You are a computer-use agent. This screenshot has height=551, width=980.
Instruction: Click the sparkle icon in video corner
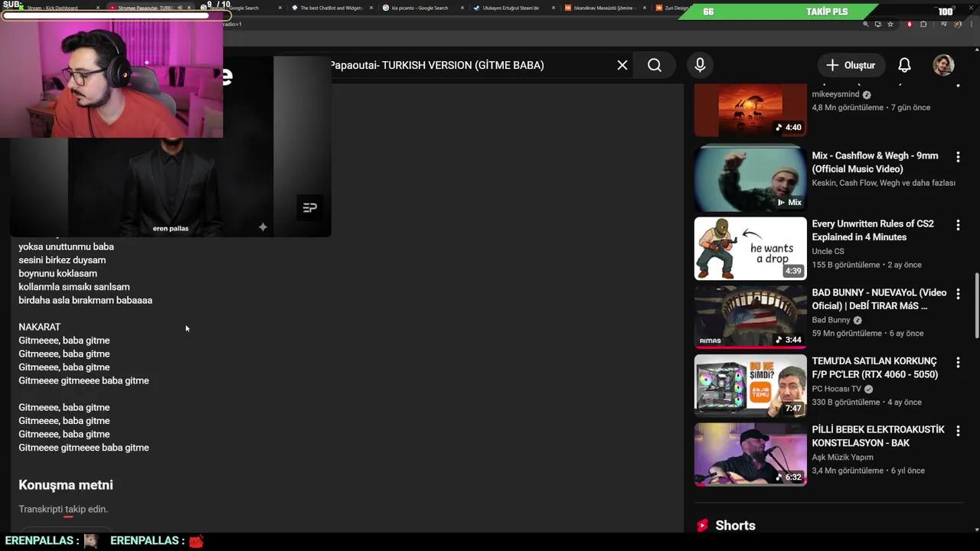pos(263,227)
